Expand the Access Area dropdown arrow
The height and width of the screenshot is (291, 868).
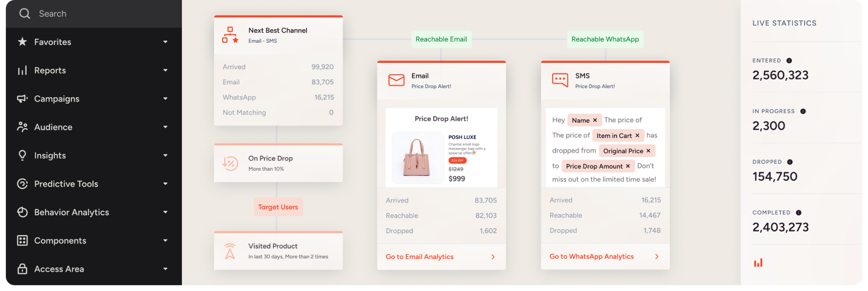tap(165, 269)
